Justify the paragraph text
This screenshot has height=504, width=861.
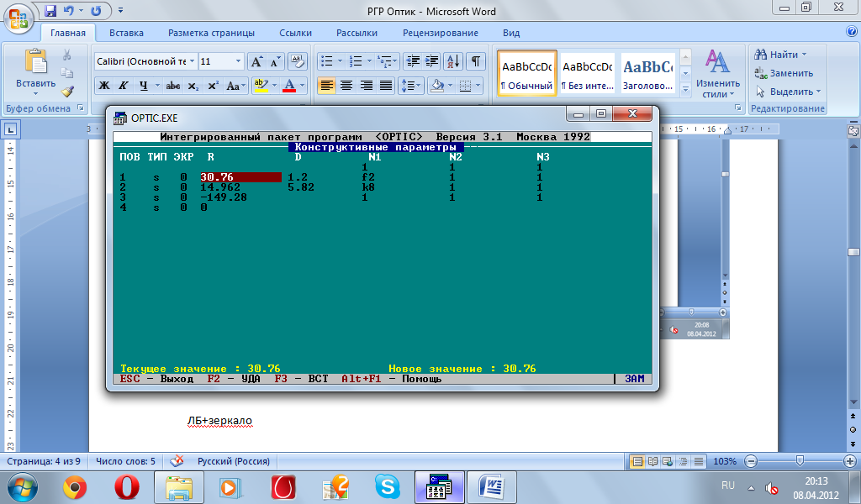(x=386, y=86)
